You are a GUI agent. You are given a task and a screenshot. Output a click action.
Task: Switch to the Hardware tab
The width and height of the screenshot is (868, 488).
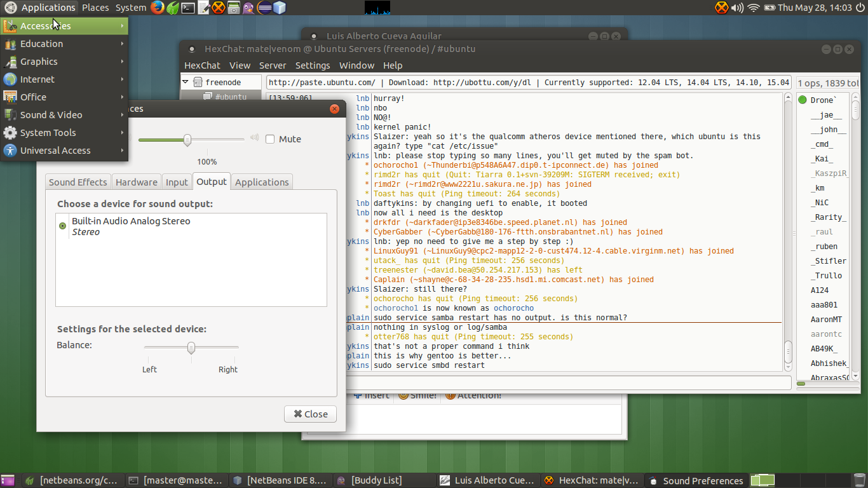click(136, 182)
